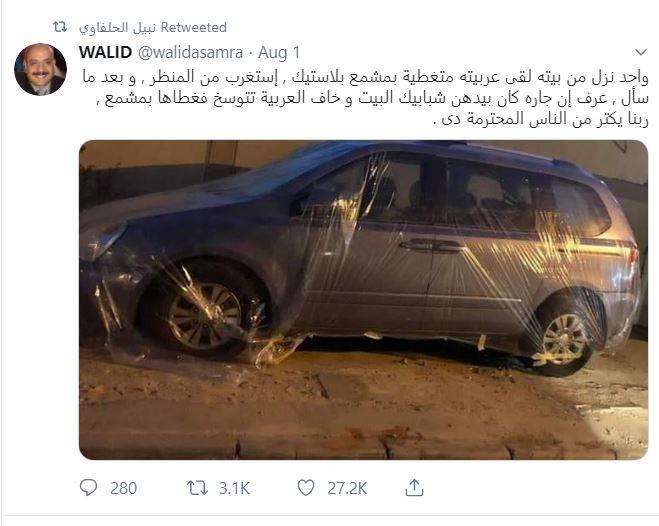Click the car door handle in photo
The image size is (659, 526).
pyautogui.click(x=432, y=245)
